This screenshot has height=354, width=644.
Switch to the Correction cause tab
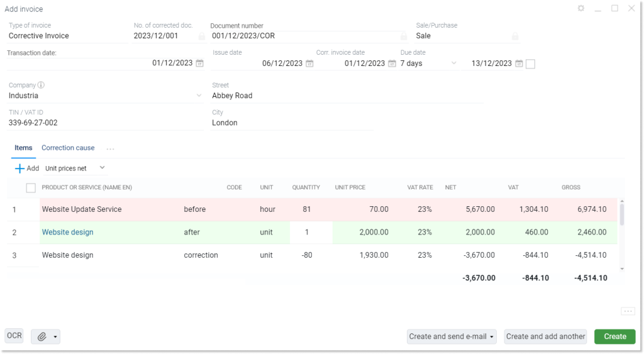click(x=68, y=148)
